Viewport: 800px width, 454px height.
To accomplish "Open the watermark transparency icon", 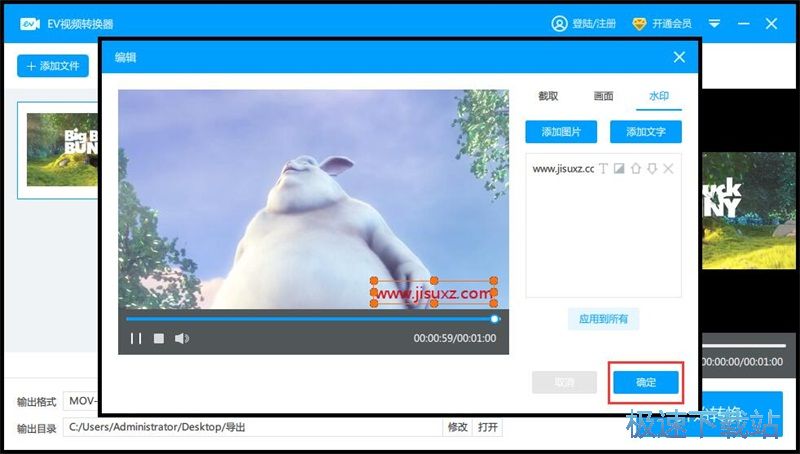I will click(619, 169).
